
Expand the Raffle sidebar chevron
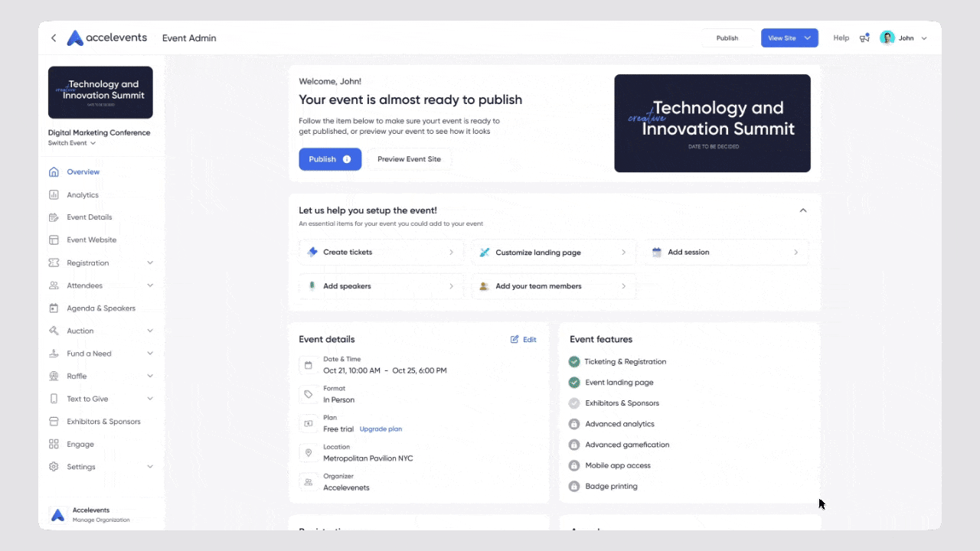150,377
